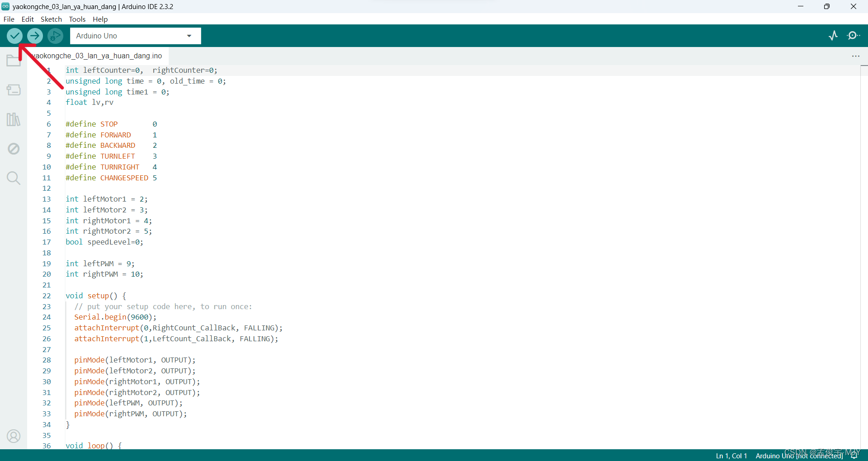Click 'unsigned long time1 = 0;' line
This screenshot has width=868, height=461.
pyautogui.click(x=118, y=92)
